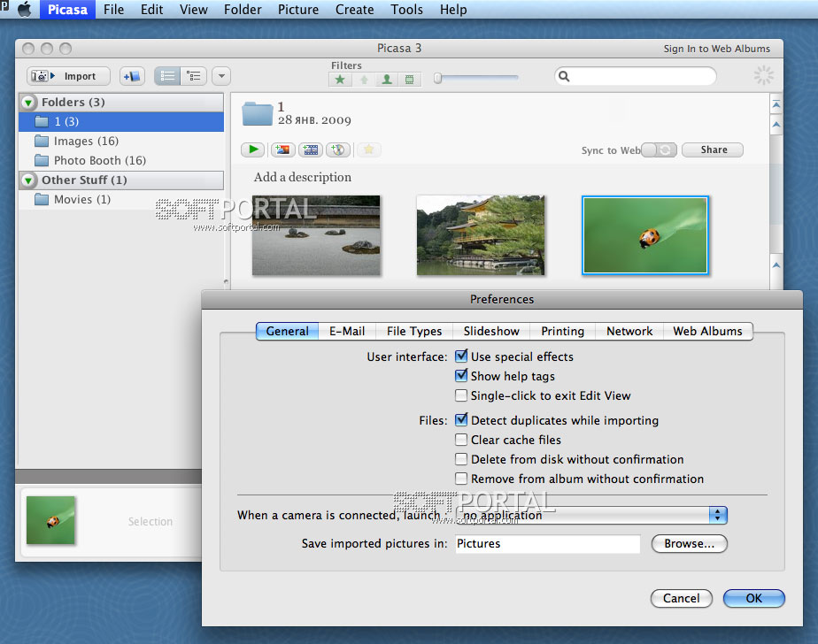Enable Clear cache files checkbox

click(x=461, y=440)
